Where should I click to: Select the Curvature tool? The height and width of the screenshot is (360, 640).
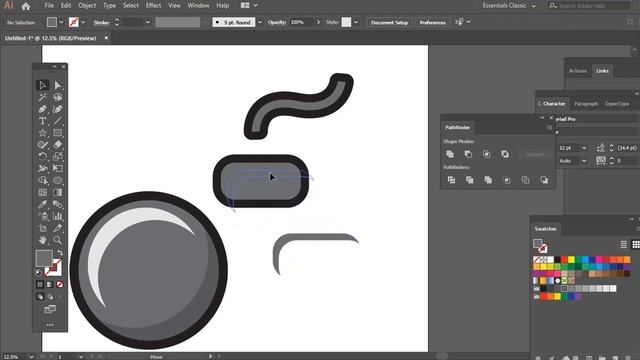[58, 109]
